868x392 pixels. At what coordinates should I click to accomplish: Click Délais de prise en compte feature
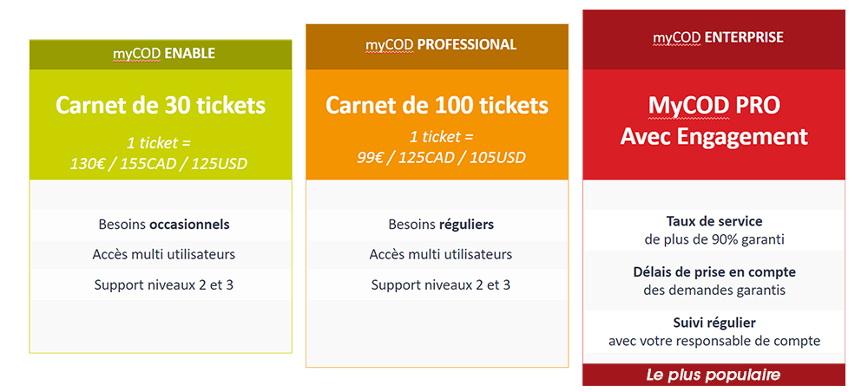tap(714, 281)
